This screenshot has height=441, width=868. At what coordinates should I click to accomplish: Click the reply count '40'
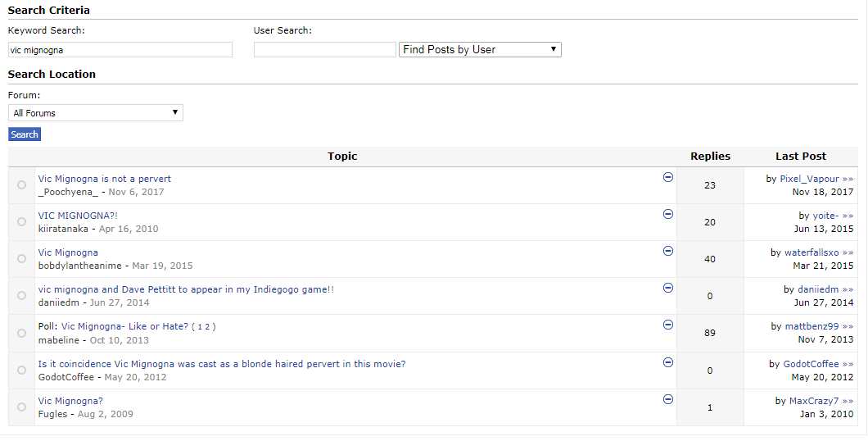click(710, 259)
